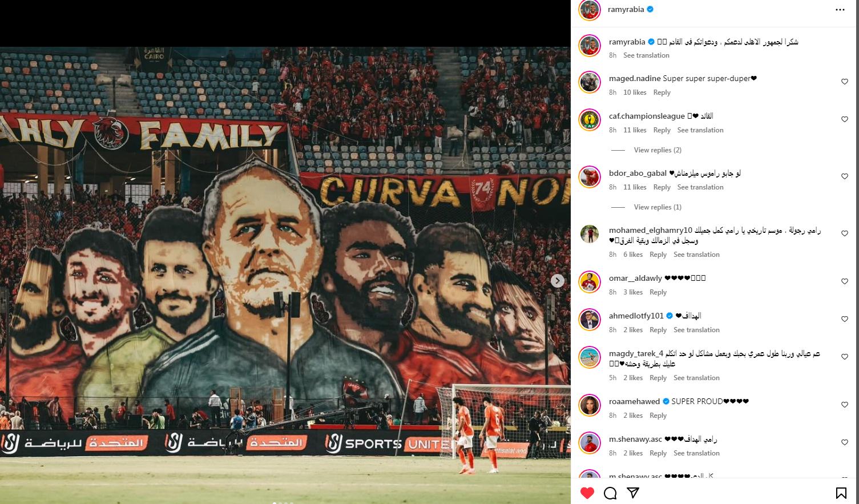Screen dimensions: 859x504
Task: Unlike the post with red heart icon
Action: coord(587,493)
